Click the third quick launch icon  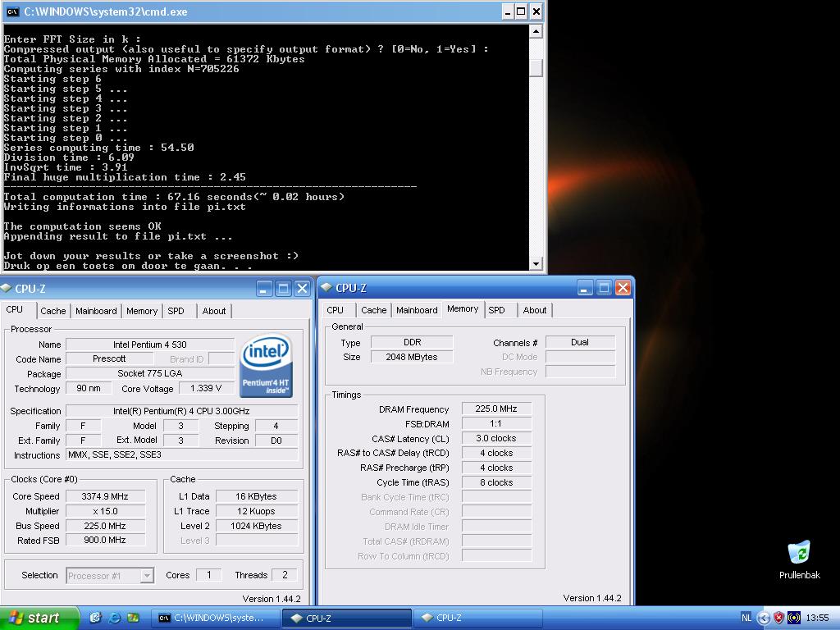pyautogui.click(x=133, y=618)
